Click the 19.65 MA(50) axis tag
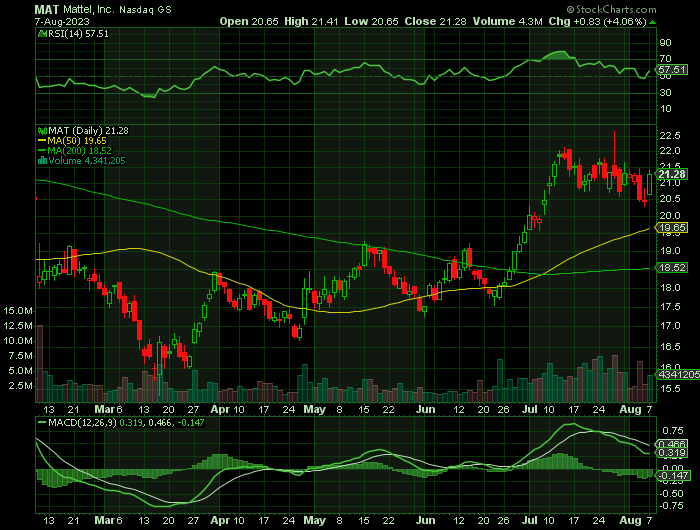Image resolution: width=700 pixels, height=530 pixels. pos(672,228)
